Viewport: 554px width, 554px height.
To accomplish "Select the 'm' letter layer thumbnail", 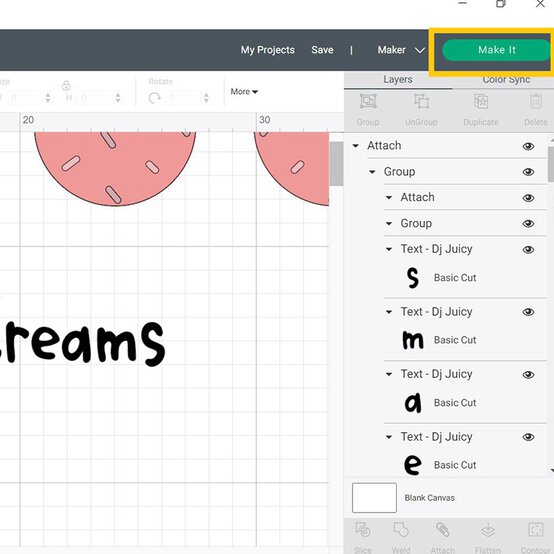I will (x=413, y=340).
